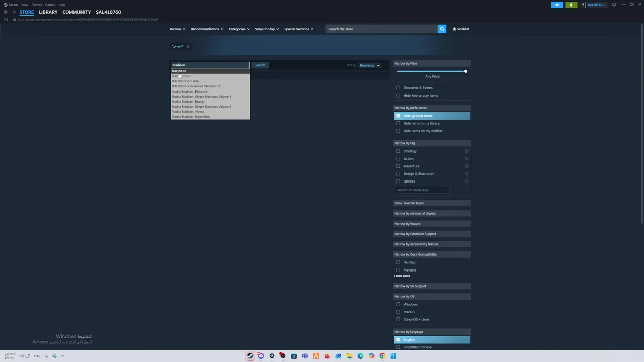Screen dimensions: 644x362
Task: Tick the Strategy tag checkbox
Action: coord(398,151)
